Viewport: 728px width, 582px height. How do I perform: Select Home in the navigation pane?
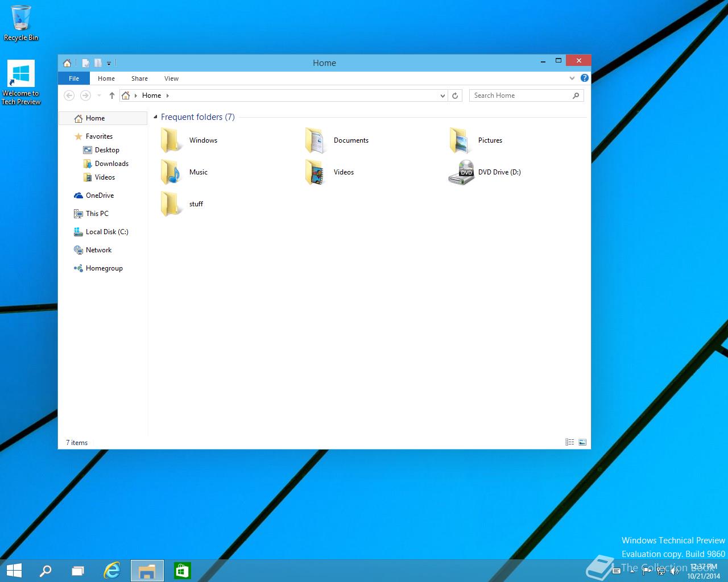[x=103, y=118]
